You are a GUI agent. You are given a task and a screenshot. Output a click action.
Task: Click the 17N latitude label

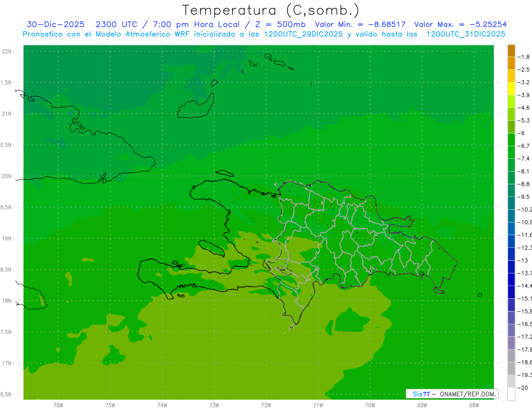7,363
